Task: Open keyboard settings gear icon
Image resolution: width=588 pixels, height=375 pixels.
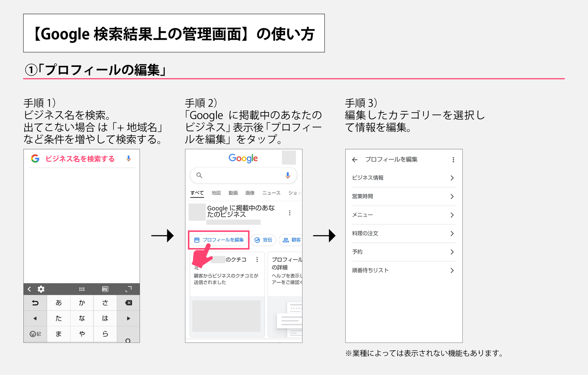Action: 41,289
